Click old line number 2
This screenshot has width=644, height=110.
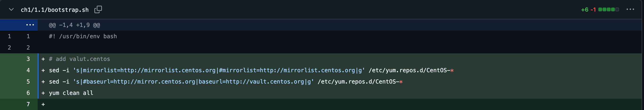pos(9,48)
